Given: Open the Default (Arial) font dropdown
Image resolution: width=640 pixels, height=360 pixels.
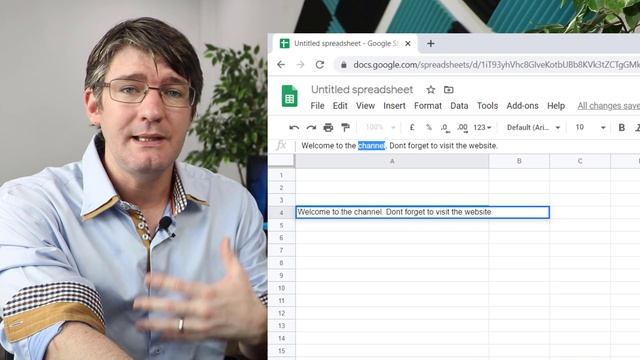Looking at the screenshot, I should 533,127.
